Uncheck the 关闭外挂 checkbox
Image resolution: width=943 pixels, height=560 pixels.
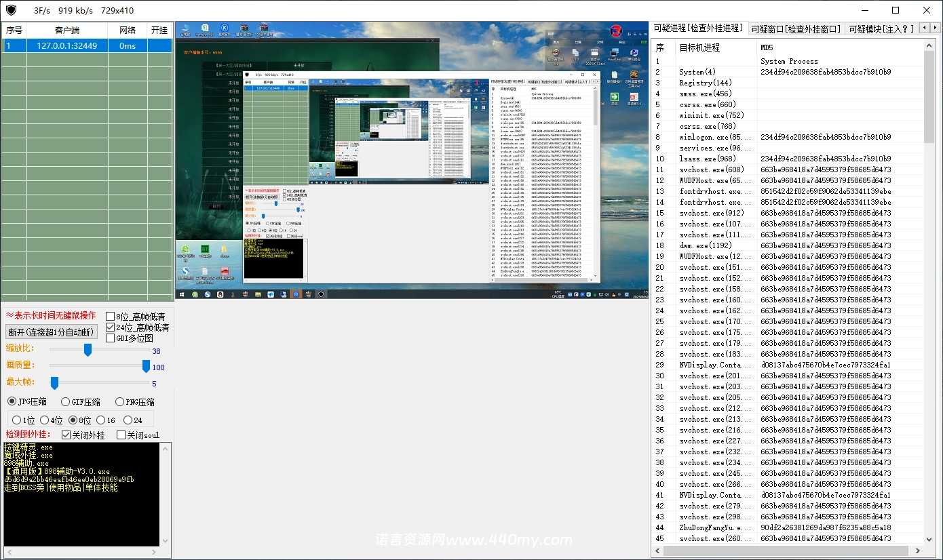tap(66, 435)
